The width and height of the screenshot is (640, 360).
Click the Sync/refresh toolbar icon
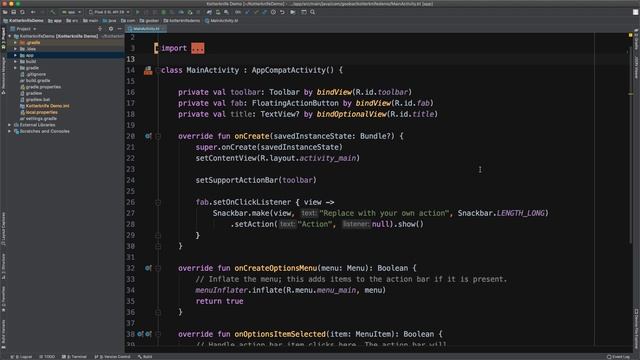pyautogui.click(x=22, y=12)
